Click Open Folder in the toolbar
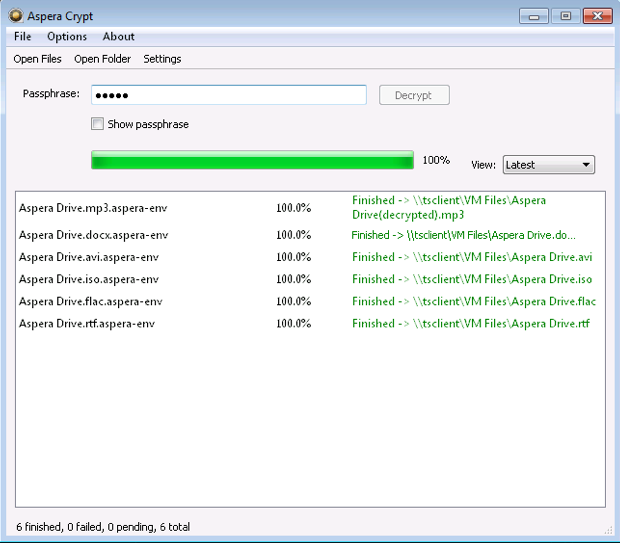620x543 pixels. point(102,59)
